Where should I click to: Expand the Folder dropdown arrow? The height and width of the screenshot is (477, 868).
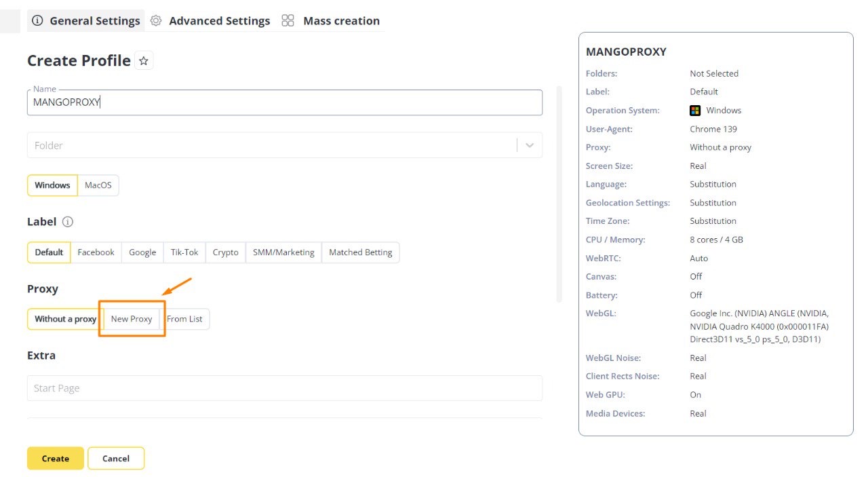[530, 145]
